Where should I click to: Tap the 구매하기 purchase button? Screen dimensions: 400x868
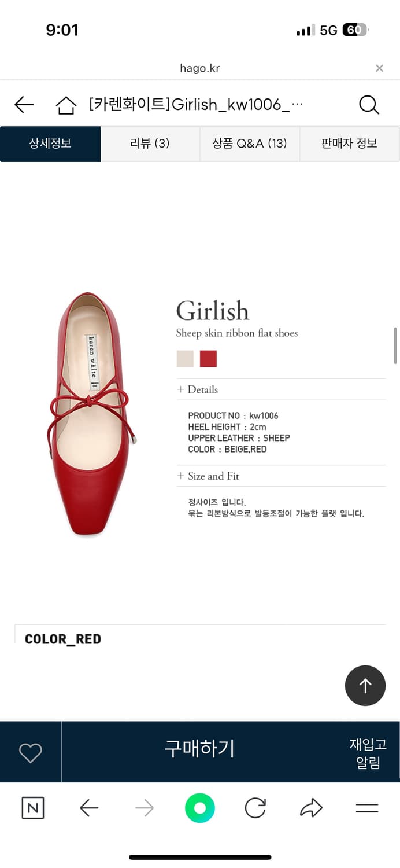[x=199, y=749]
